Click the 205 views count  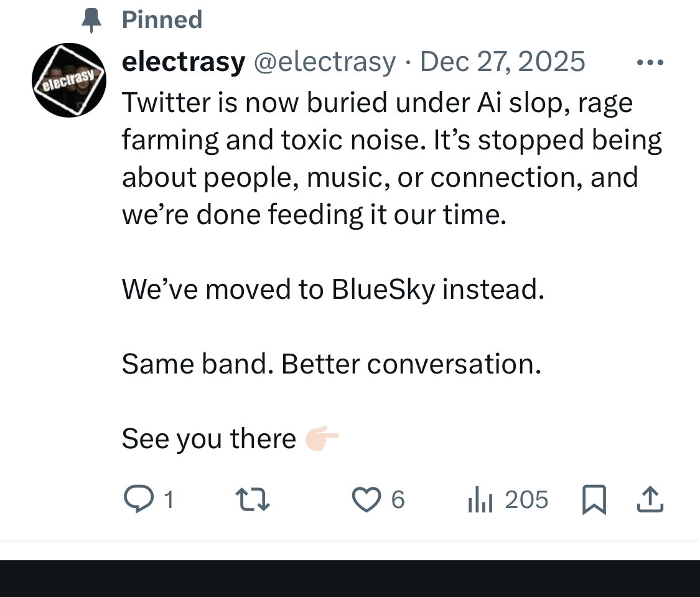coord(526,500)
